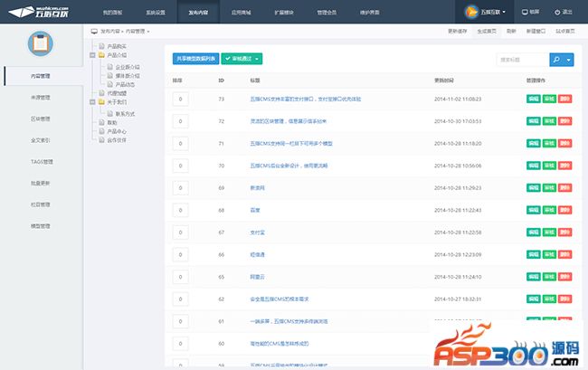This screenshot has width=588, height=370.
Task: Switch to 来源管理 in the sidebar
Action: coord(41,97)
